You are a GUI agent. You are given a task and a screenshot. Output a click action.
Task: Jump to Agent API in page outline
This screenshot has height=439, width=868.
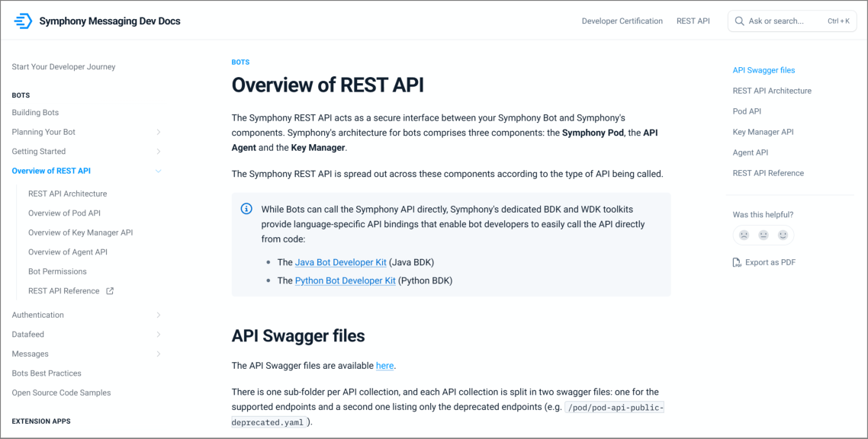(x=751, y=152)
